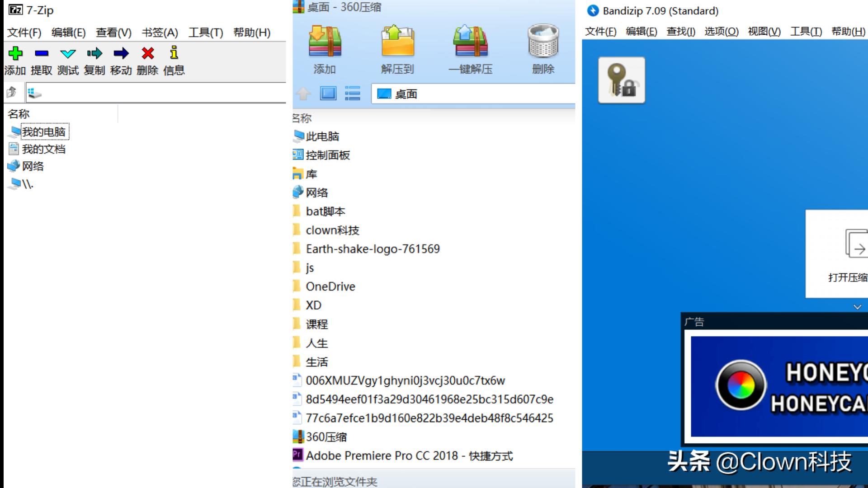Screen dimensions: 868x488
Task: Click the HONEYCAM ad banner
Action: pyautogui.click(x=779, y=387)
